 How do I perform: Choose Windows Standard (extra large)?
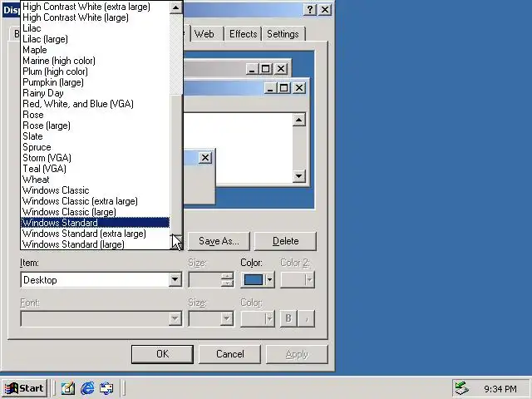click(95, 234)
